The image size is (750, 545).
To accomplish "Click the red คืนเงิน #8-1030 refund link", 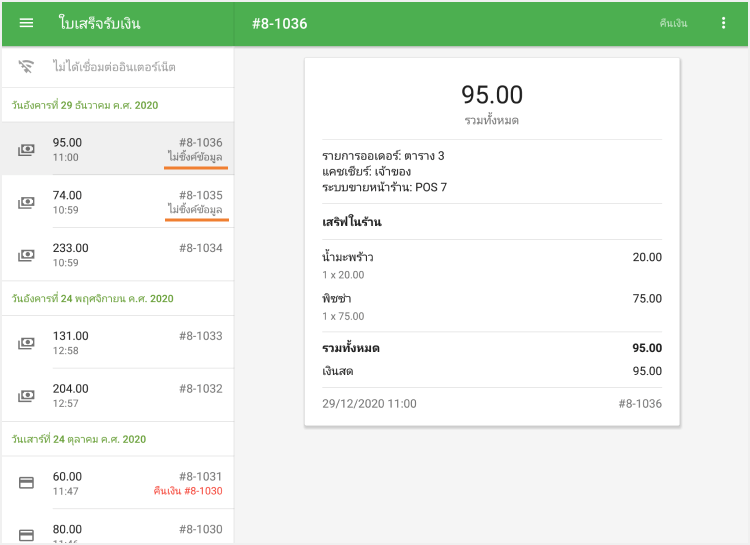I will tap(187, 491).
